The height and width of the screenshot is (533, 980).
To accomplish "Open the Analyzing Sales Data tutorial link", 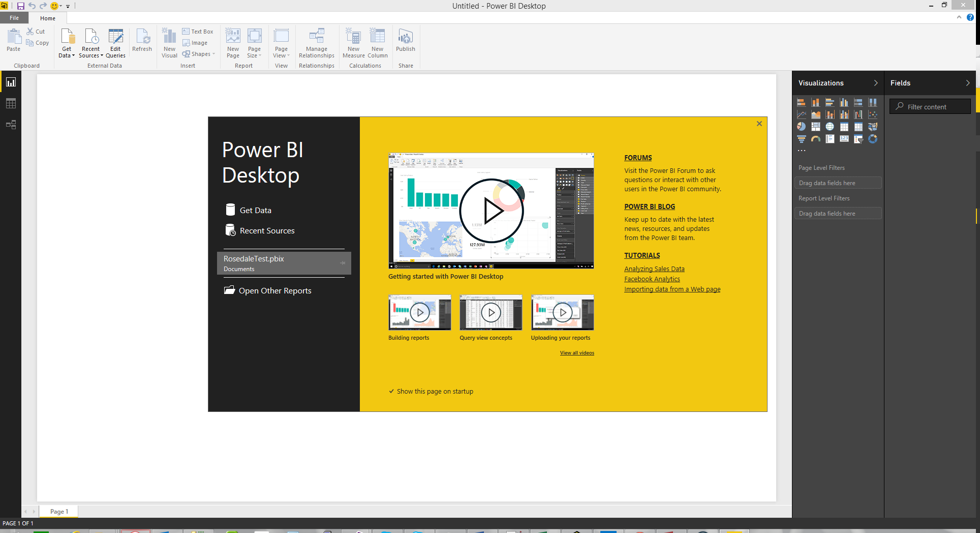I will pyautogui.click(x=654, y=269).
